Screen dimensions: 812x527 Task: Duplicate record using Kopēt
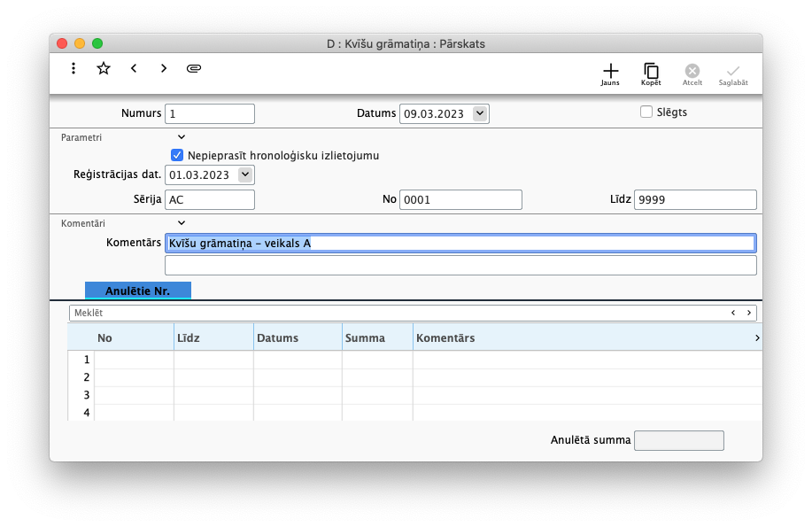tap(651, 74)
